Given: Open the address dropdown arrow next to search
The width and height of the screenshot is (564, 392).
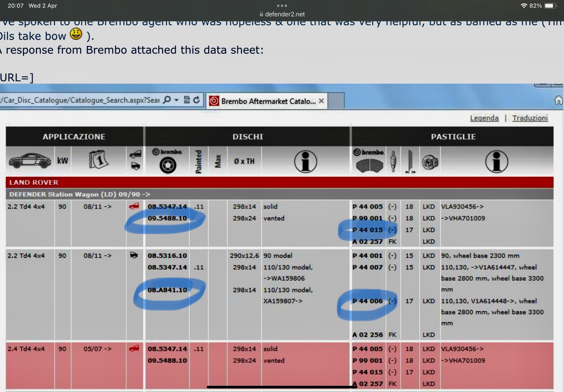Looking at the screenshot, I should [176, 100].
